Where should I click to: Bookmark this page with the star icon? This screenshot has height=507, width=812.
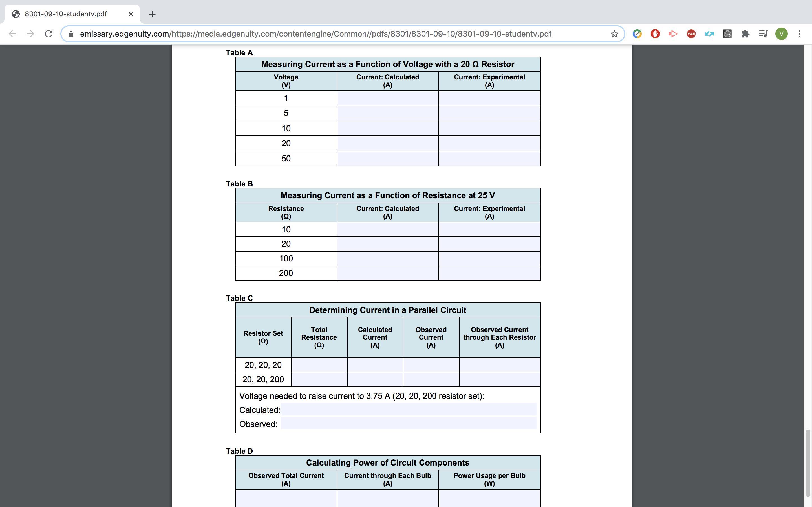point(614,34)
